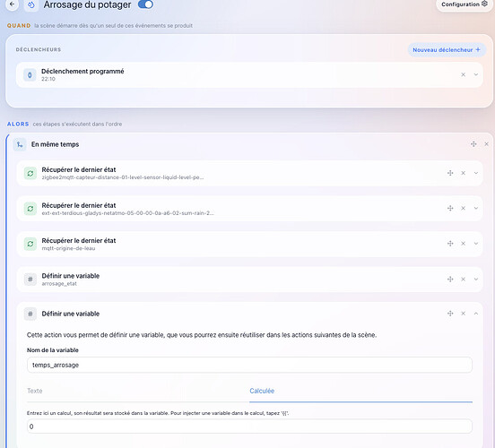Click the refresh icon of mqtt-origine-de-leau action

[30, 244]
